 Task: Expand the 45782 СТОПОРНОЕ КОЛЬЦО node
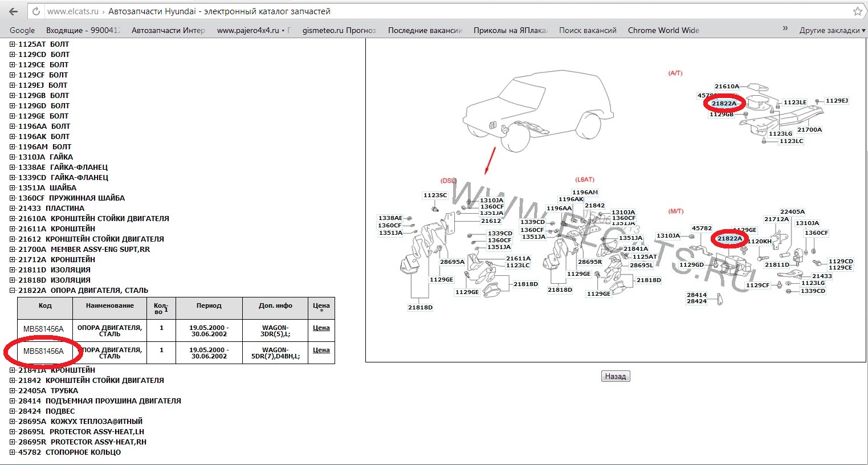tap(13, 452)
